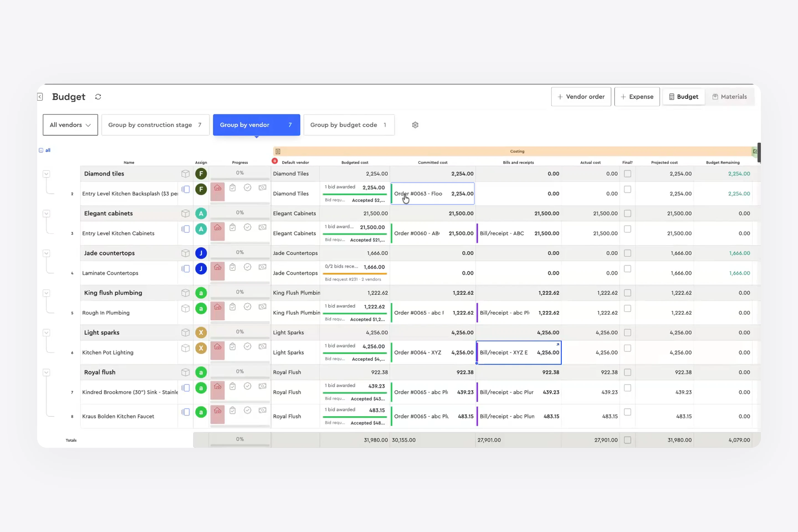Click the Costing group header icon
The width and height of the screenshot is (798, 532).
coord(278,151)
